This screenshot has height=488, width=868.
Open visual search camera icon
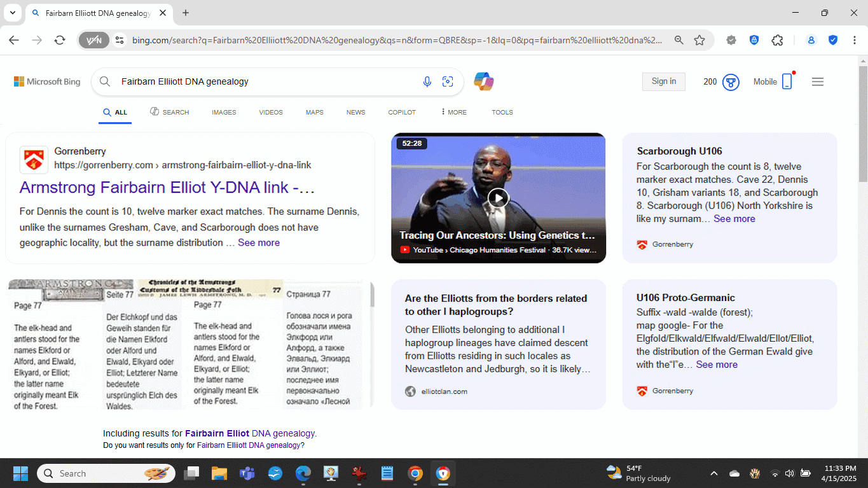pos(448,81)
